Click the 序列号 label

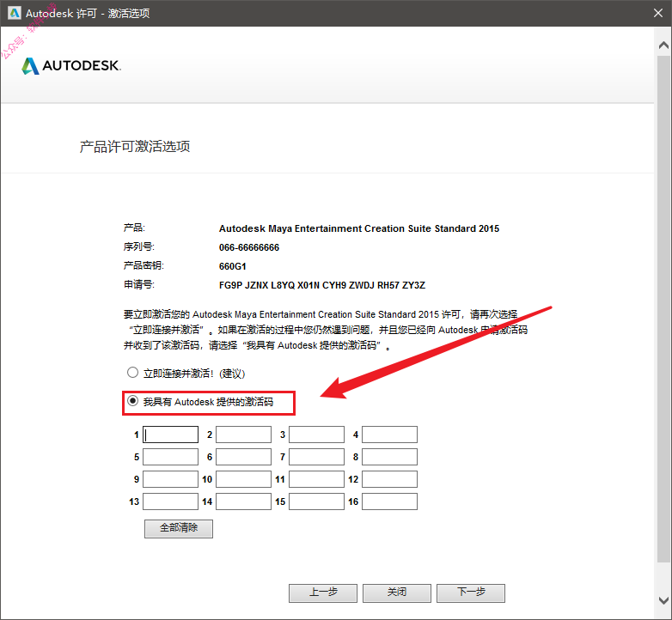139,246
